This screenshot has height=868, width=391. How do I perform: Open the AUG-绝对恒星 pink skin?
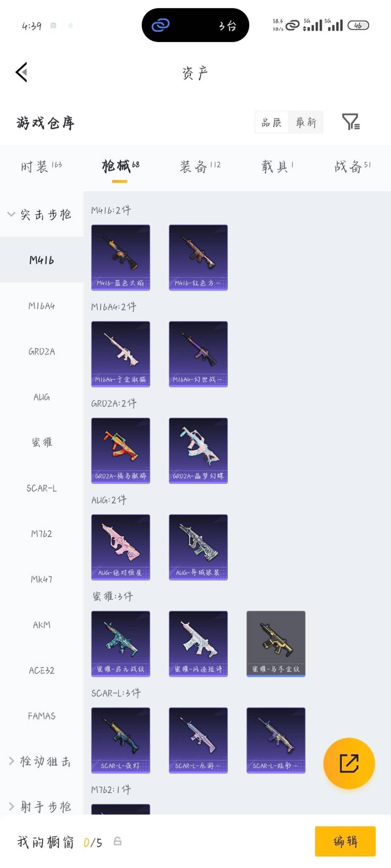click(x=121, y=547)
